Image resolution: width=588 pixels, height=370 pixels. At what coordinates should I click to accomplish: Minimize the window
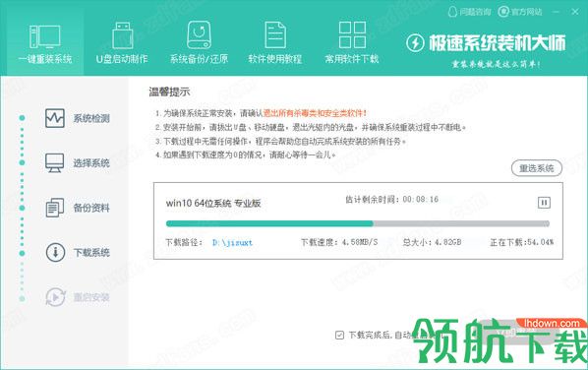tap(557, 12)
